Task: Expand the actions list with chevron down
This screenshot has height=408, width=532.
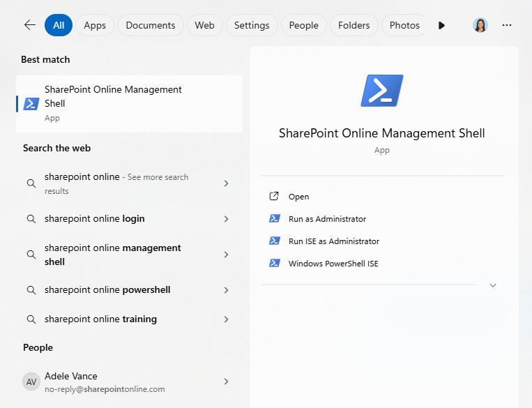Action: tap(493, 285)
